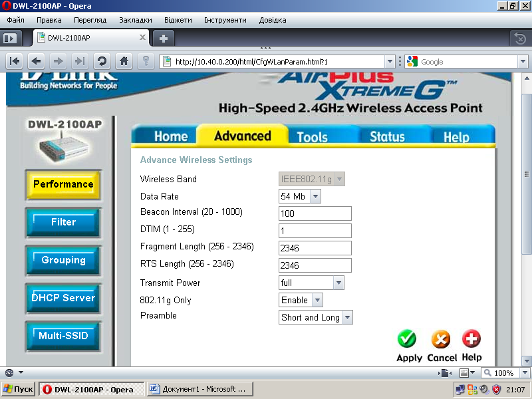Open the Віджети menu
Image resolution: width=532 pixels, height=399 pixels.
tap(178, 20)
